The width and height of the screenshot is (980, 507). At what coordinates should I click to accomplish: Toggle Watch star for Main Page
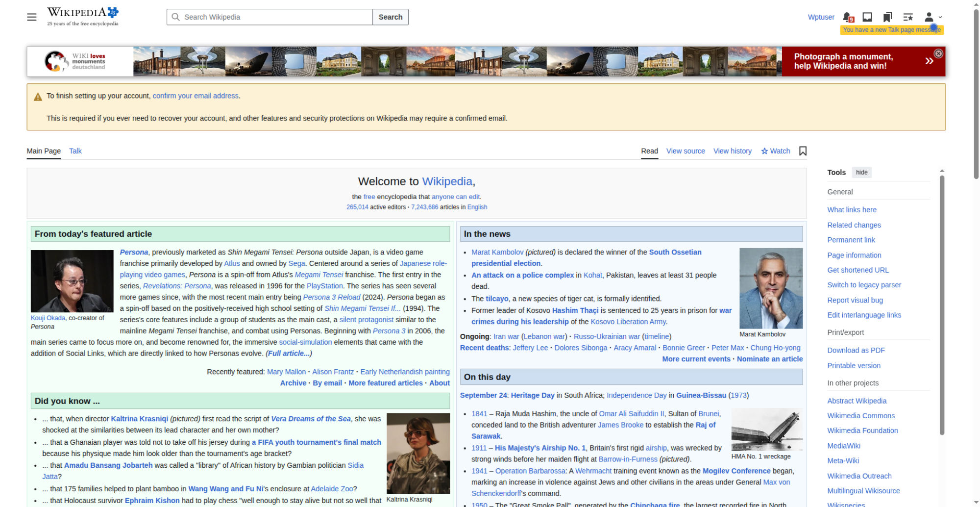coord(776,151)
